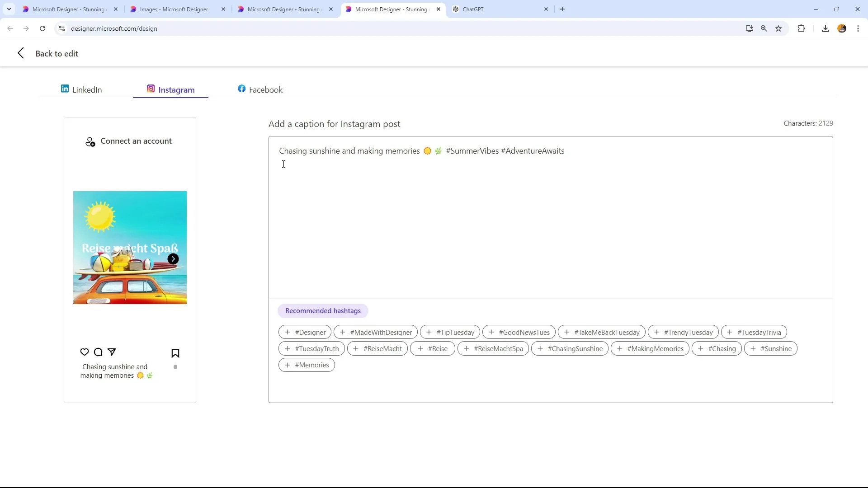The height and width of the screenshot is (488, 868).
Task: Click the browser forward arrow
Action: click(x=26, y=28)
